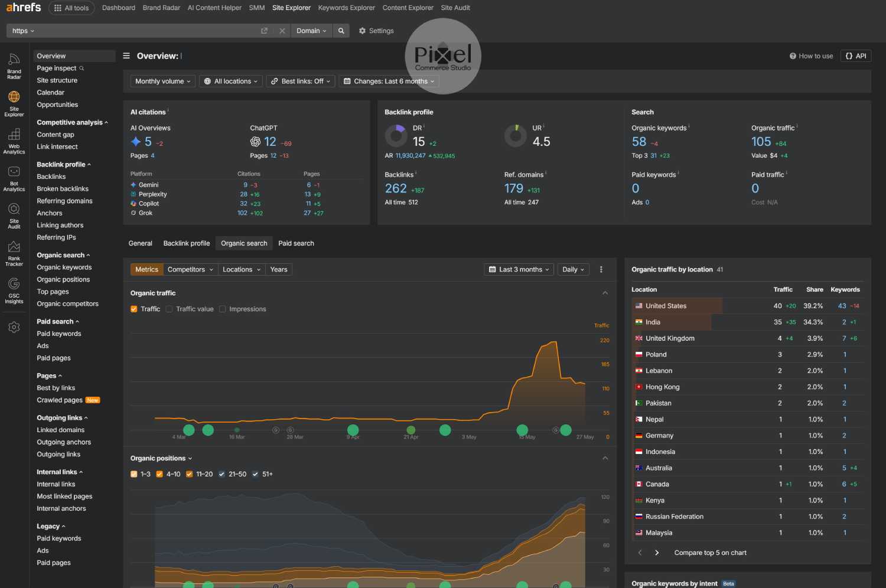Click the ChatGPT logo icon
Image resolution: width=886 pixels, height=588 pixels.
point(255,142)
